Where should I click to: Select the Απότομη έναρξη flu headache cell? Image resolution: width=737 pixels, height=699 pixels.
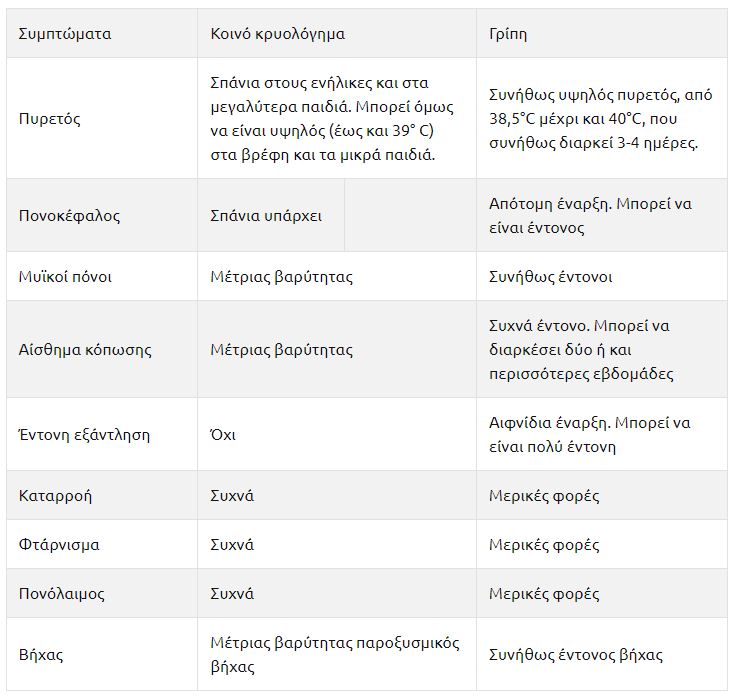(x=590, y=216)
